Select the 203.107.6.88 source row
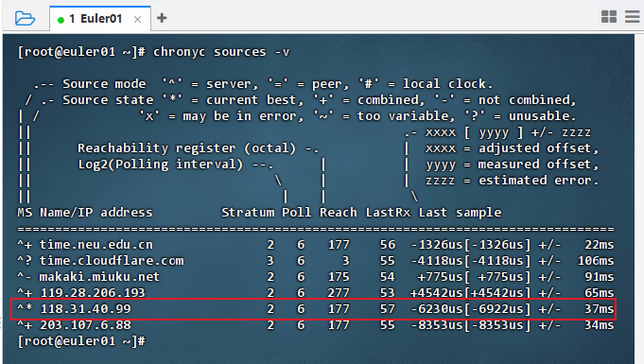644x364 pixels. (x=316, y=325)
